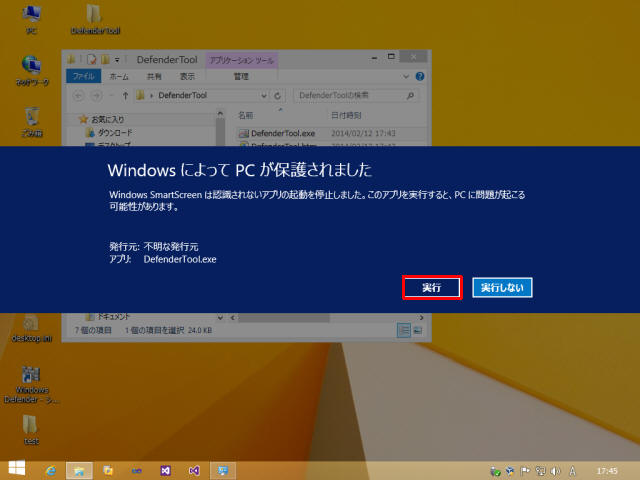This screenshot has width=640, height=480.
Task: Click the second Visual Studio taskbar icon
Action: click(194, 471)
